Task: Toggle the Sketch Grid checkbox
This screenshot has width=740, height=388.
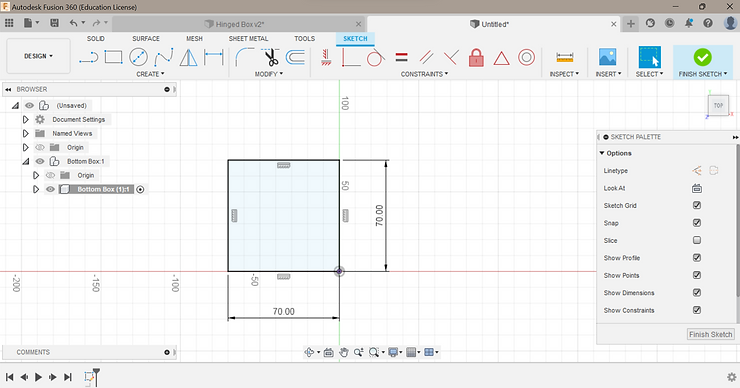Action: tap(697, 205)
